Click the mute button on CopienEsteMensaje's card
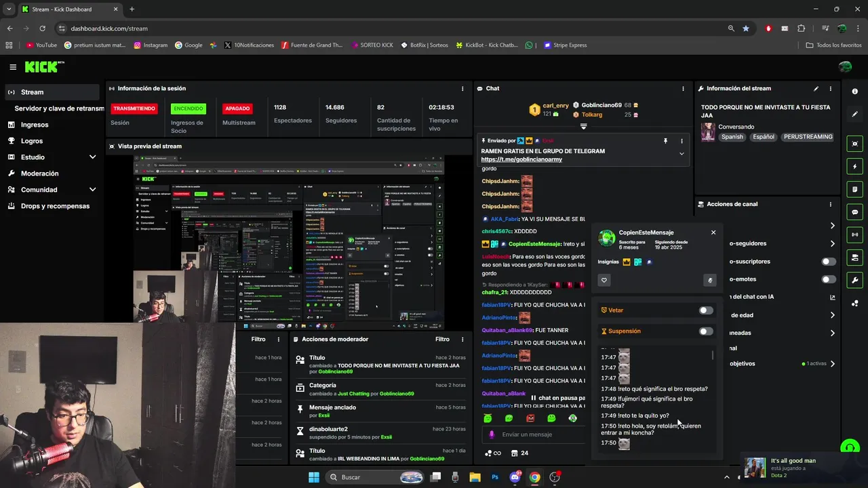This screenshot has width=868, height=488. (x=710, y=280)
